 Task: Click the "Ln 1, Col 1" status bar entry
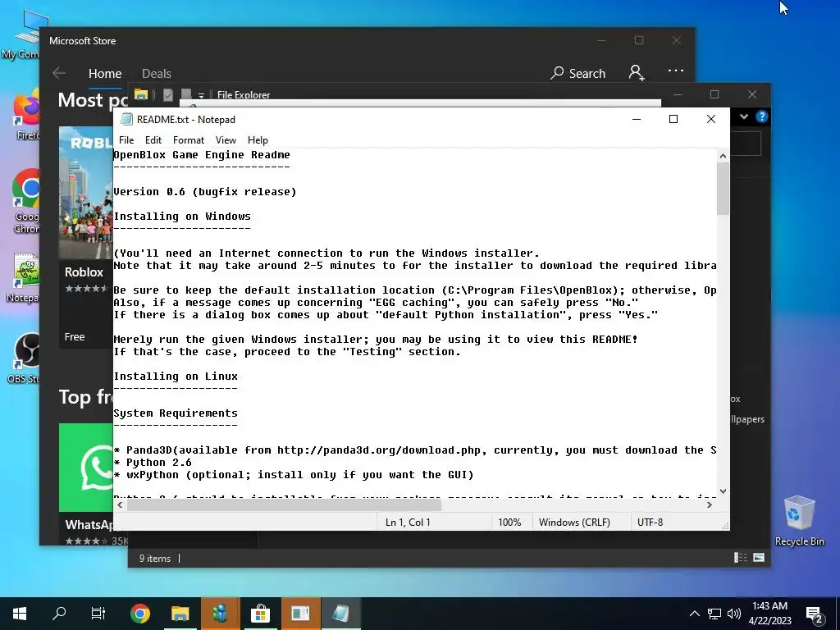pos(408,523)
